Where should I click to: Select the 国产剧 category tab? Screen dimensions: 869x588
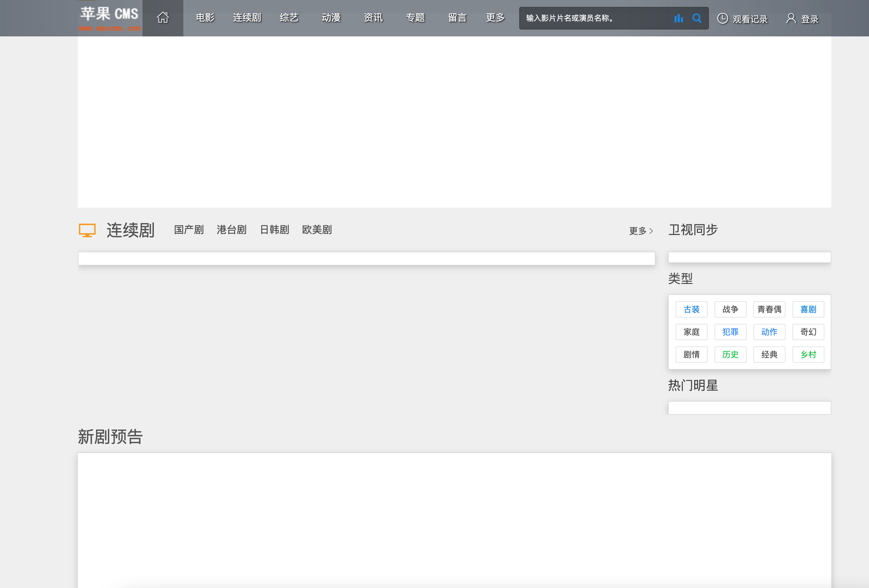pyautogui.click(x=189, y=229)
